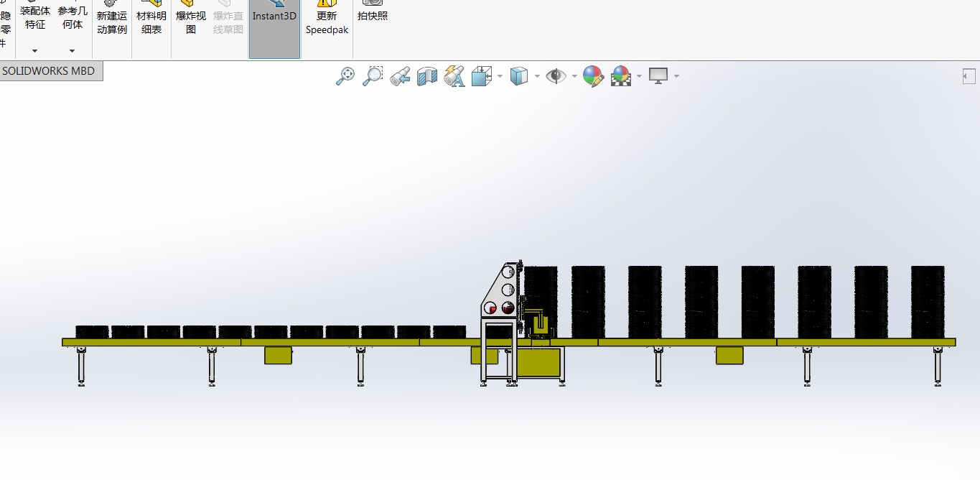Viewport: 980px width, 480px height.
Task: Click 爆炸直线草图 in the ribbon
Action: point(228,22)
